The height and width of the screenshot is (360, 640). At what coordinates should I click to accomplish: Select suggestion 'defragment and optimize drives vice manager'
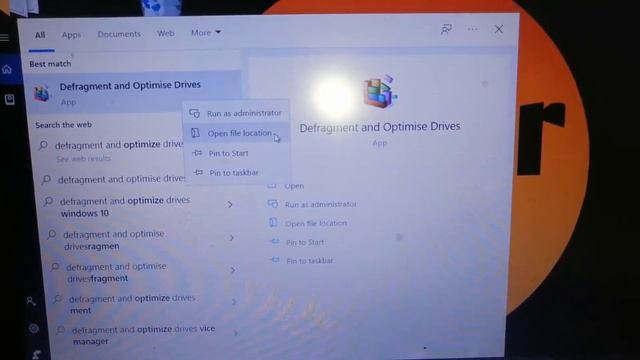tap(145, 335)
